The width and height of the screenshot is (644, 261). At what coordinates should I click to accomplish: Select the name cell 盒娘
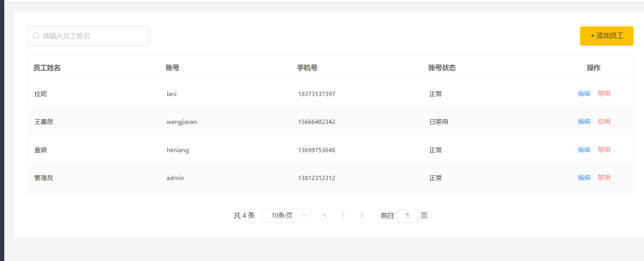pyautogui.click(x=41, y=150)
